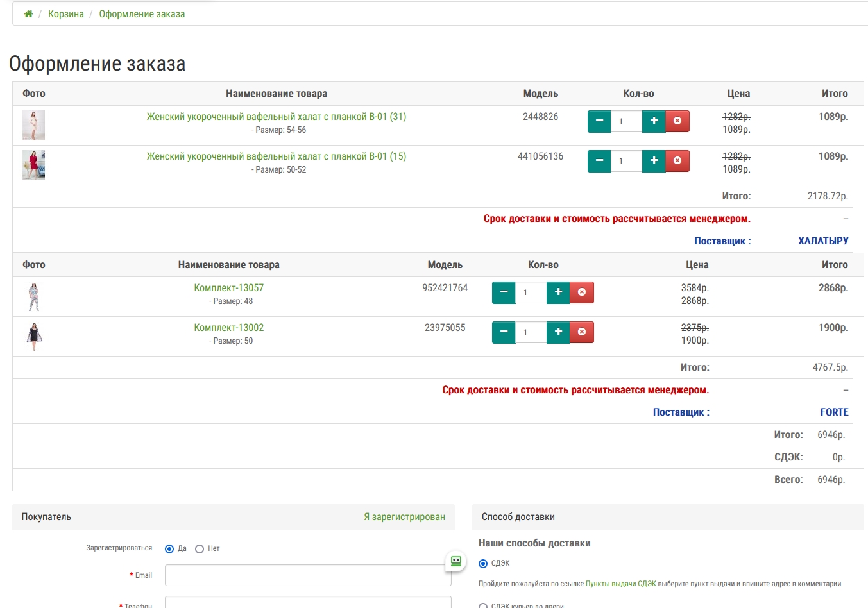The image size is (868, 608).
Task: Delete Комплект-13002 from the cart
Action: 582,332
